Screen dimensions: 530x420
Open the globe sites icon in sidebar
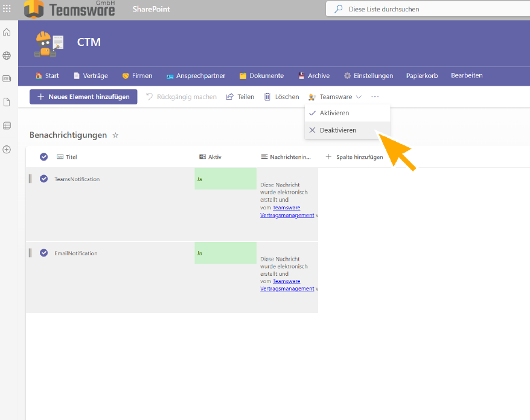point(7,56)
